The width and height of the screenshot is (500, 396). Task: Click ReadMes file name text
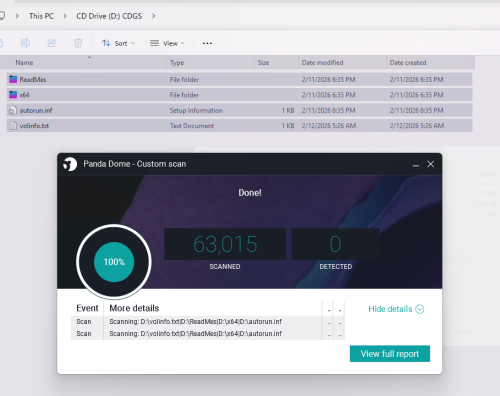[33, 80]
